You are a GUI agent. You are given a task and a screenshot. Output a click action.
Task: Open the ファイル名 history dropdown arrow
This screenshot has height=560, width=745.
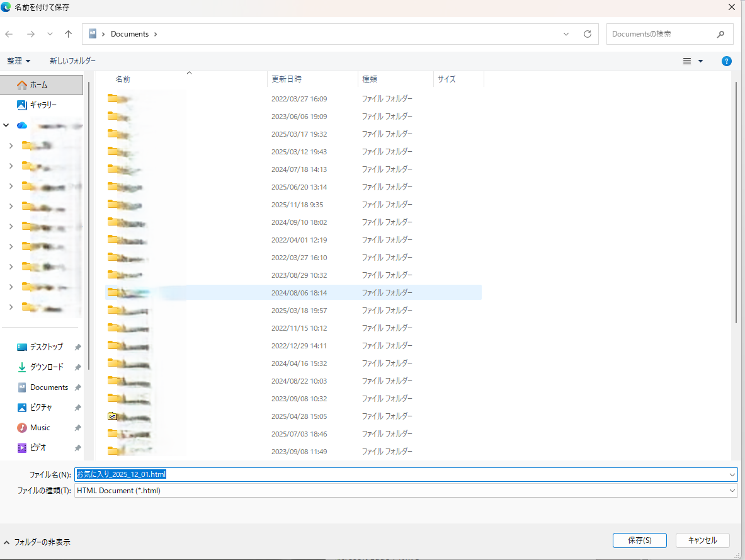tap(732, 474)
